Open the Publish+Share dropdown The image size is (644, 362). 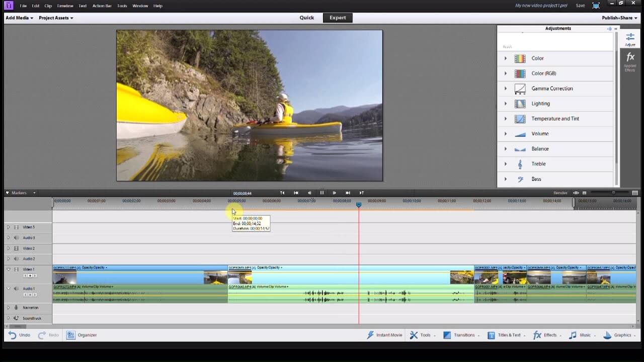coord(619,18)
